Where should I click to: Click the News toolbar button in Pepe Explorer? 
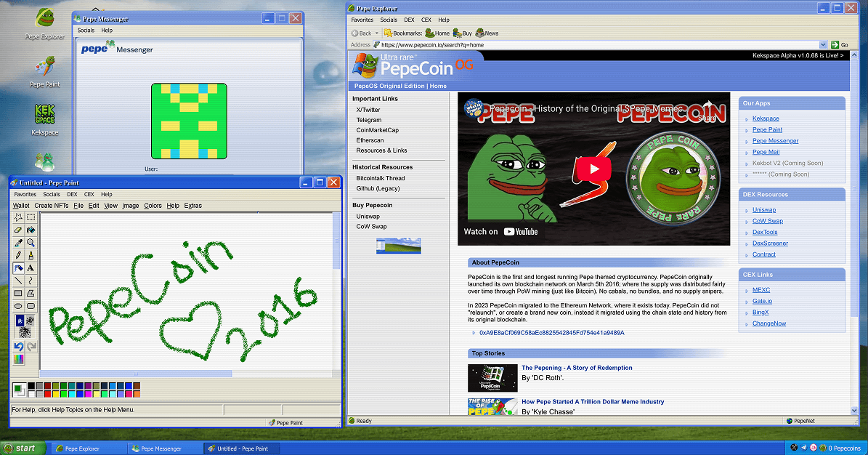coord(487,33)
